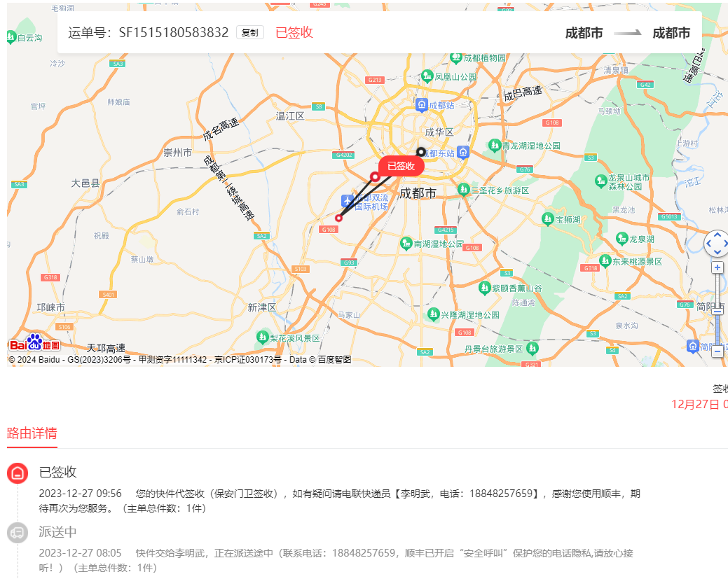Image resolution: width=728 pixels, height=579 pixels.
Task: Zoom in the map with plus button
Action: pyautogui.click(x=717, y=267)
